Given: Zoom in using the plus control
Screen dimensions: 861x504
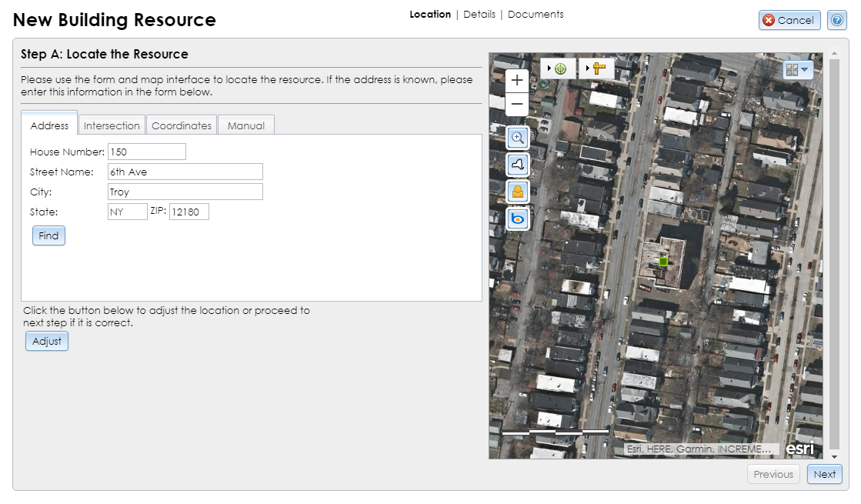Looking at the screenshot, I should pos(516,80).
